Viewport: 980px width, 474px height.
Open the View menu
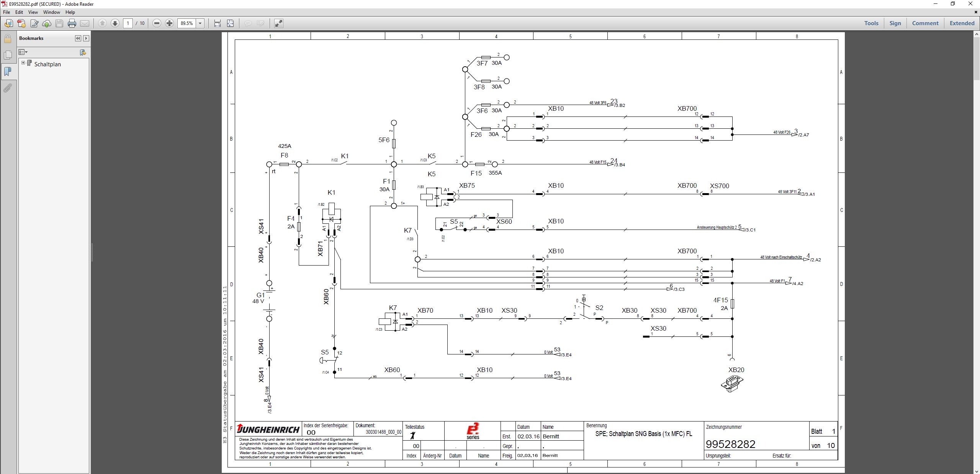point(33,12)
